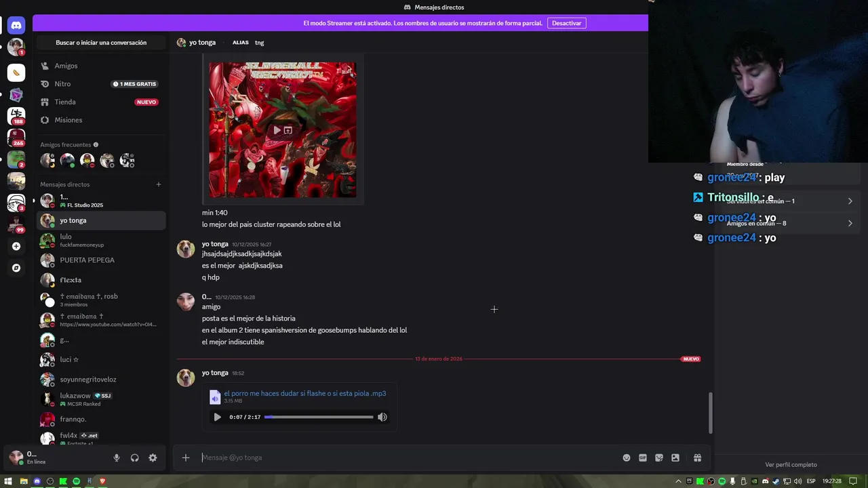This screenshot has height=488, width=868.
Task: Open direct message with lulo
Action: click(100, 240)
